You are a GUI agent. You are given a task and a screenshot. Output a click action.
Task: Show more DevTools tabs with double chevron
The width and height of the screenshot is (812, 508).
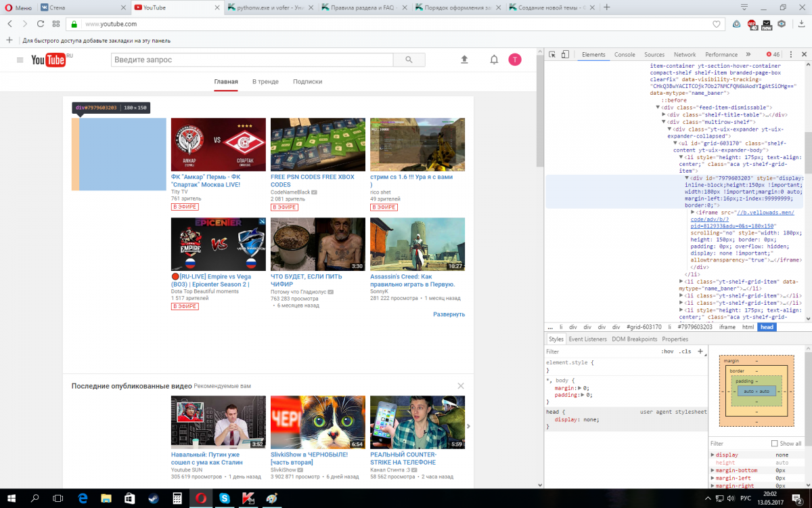[748, 55]
